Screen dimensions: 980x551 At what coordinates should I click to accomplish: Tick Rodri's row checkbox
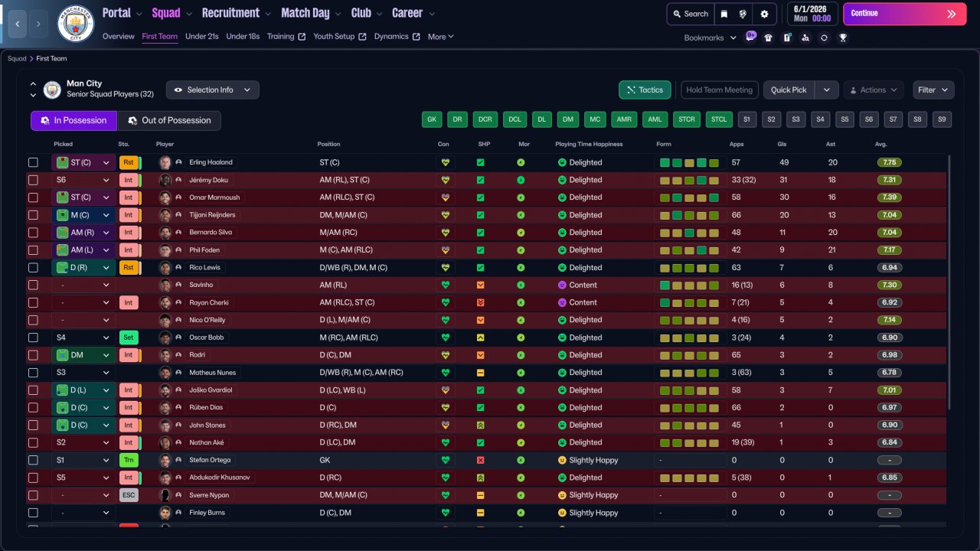pyautogui.click(x=33, y=355)
